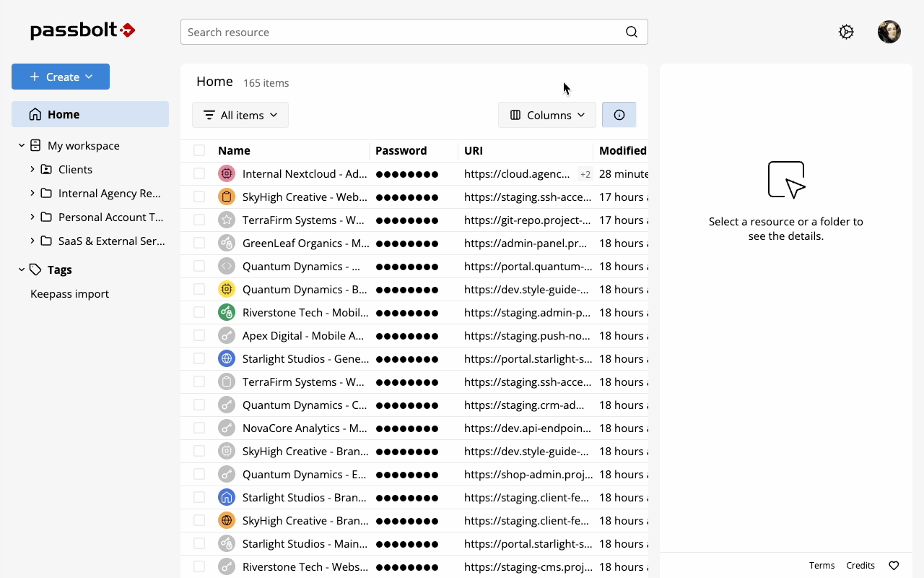Toggle the info details panel button

[x=619, y=115]
